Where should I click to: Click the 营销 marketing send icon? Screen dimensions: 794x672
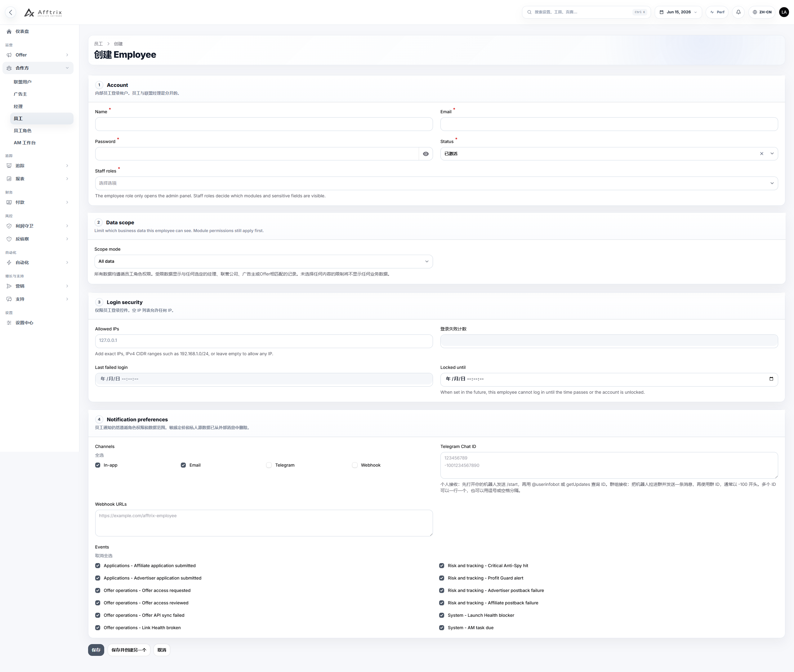point(9,286)
